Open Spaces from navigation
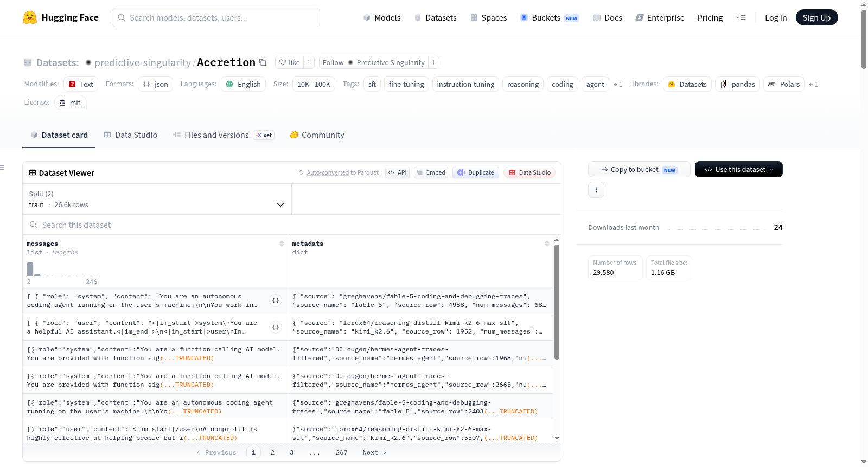Image resolution: width=868 pixels, height=467 pixels. pyautogui.click(x=489, y=17)
